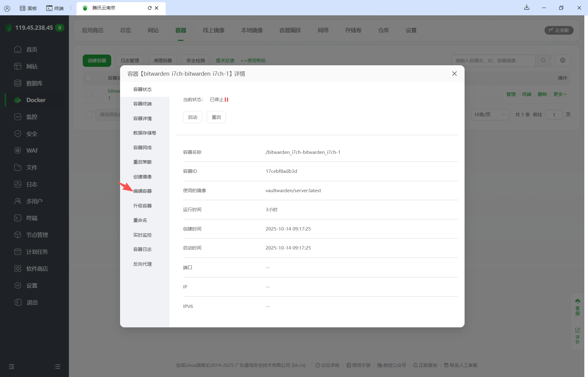588x377 pixels.
Task: Expand the 更多 dropdown in container row
Action: pyautogui.click(x=560, y=94)
